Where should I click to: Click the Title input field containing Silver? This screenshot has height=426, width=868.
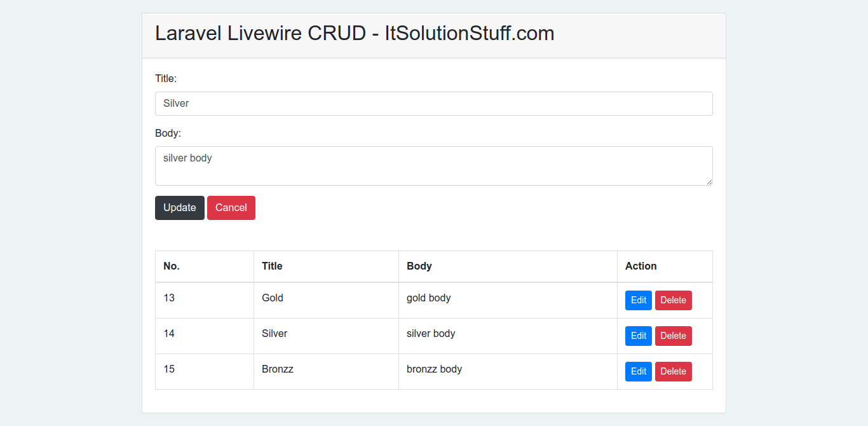click(433, 104)
